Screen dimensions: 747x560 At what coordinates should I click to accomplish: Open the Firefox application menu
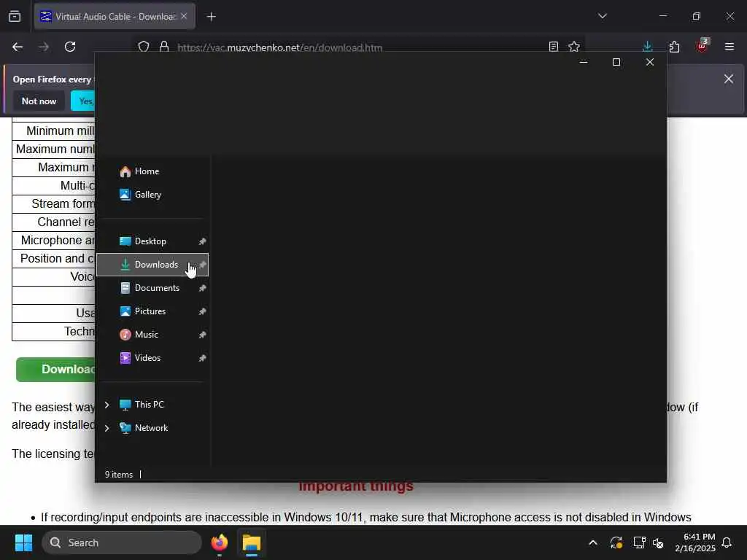click(x=729, y=47)
